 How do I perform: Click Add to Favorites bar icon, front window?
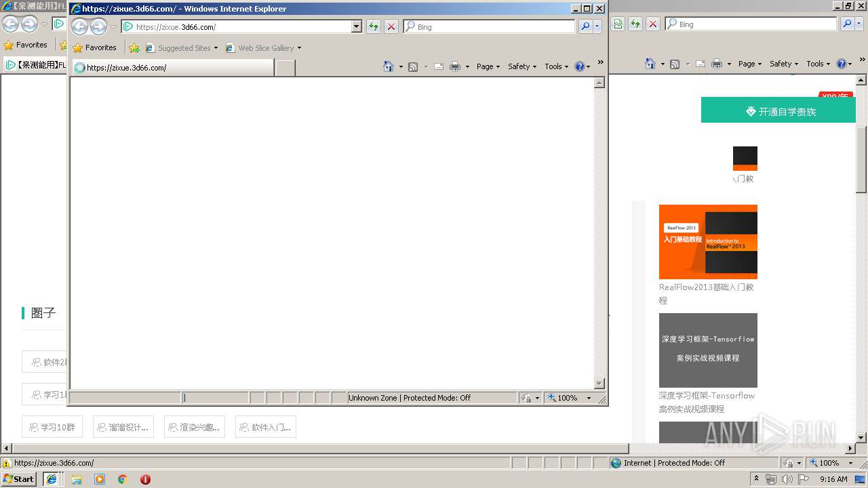click(134, 47)
